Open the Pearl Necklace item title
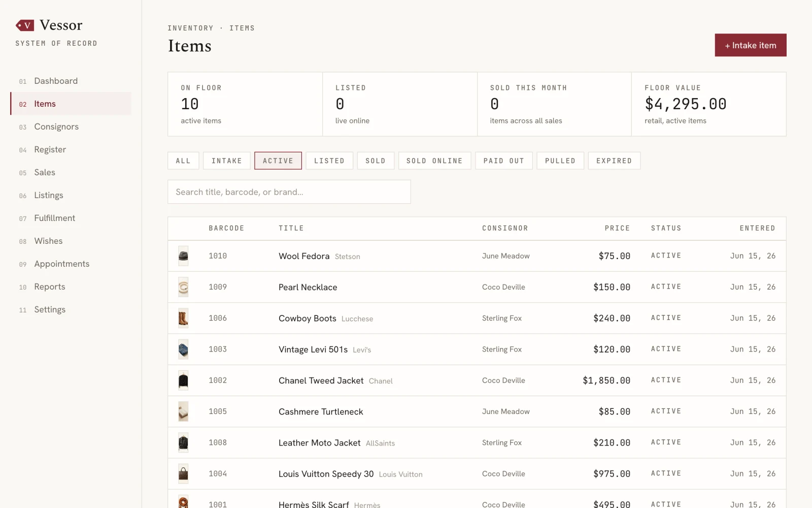The width and height of the screenshot is (812, 508). [308, 287]
